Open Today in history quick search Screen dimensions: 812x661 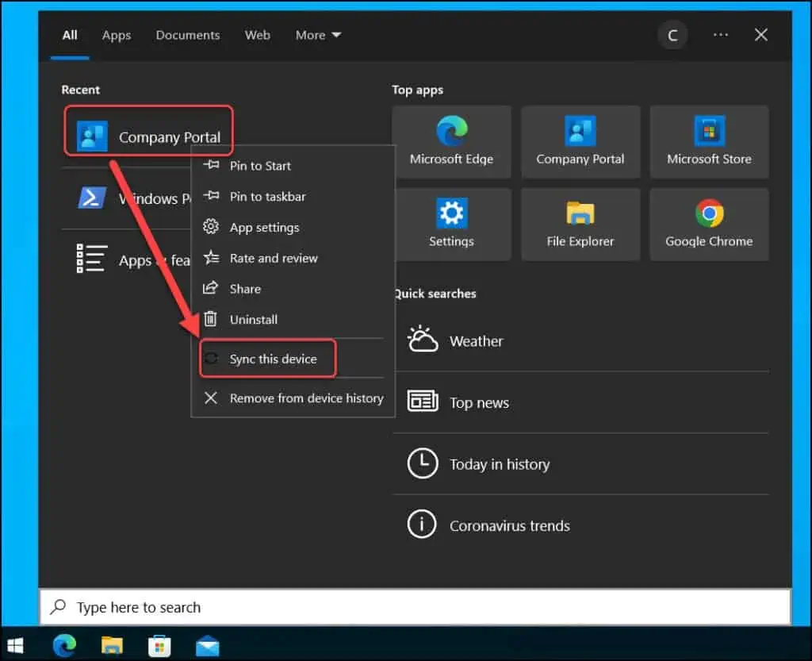click(x=581, y=463)
